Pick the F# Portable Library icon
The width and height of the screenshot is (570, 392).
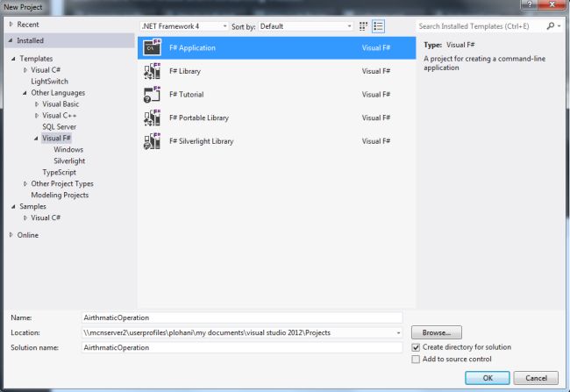tap(152, 118)
